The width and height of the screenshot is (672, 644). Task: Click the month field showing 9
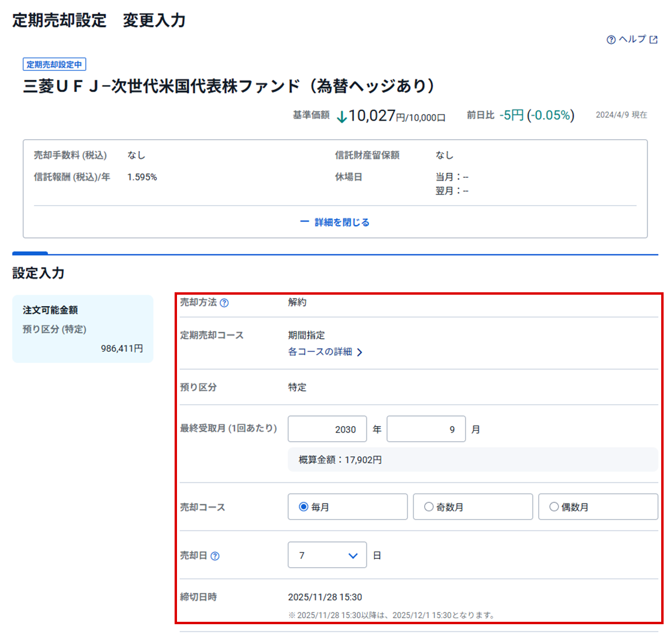[x=426, y=429]
